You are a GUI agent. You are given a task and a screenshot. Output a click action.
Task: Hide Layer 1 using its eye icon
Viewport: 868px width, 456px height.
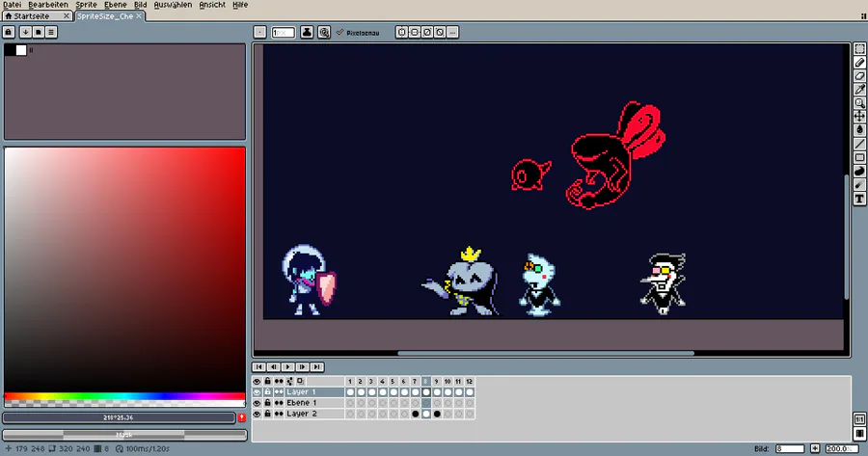[257, 391]
